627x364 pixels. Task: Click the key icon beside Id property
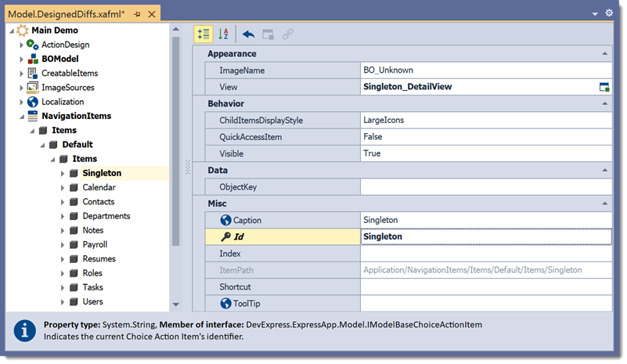225,237
